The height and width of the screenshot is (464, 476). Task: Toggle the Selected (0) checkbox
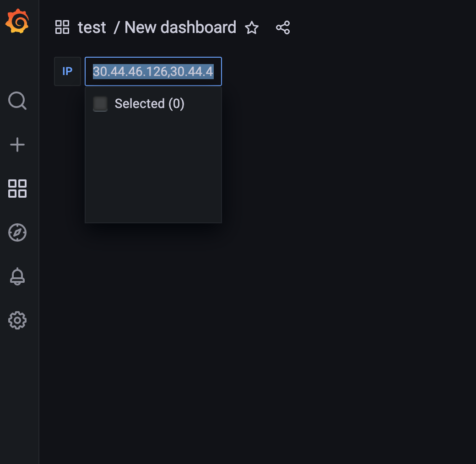[100, 104]
